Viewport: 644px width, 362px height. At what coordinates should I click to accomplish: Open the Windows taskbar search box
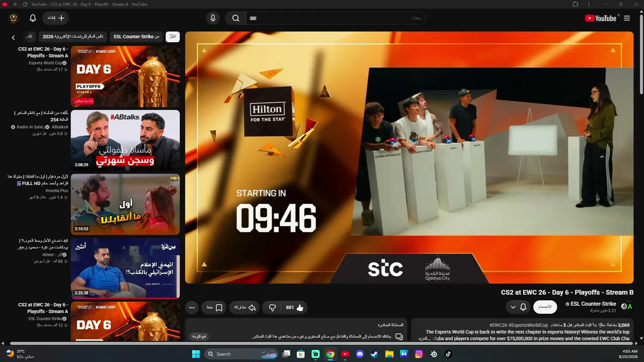[242, 354]
